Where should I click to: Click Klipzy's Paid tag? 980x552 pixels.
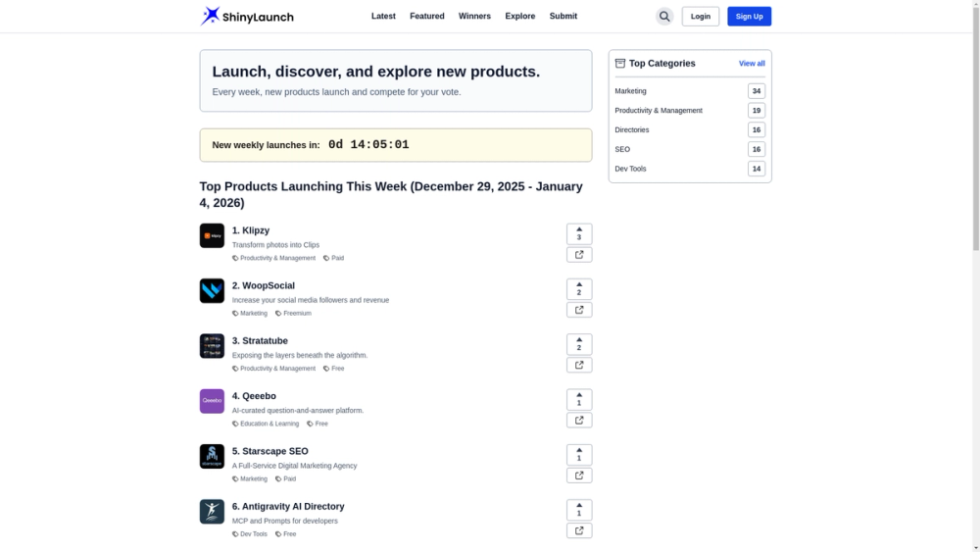pyautogui.click(x=334, y=258)
